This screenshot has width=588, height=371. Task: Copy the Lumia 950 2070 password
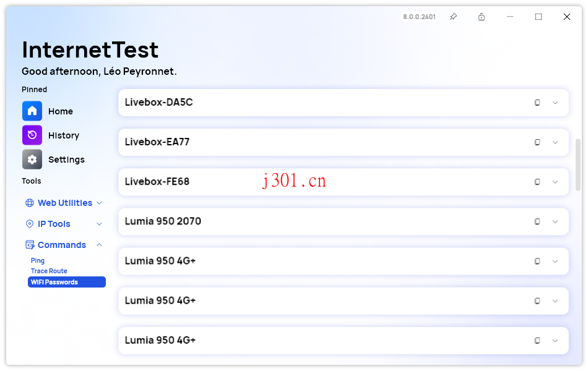click(537, 221)
